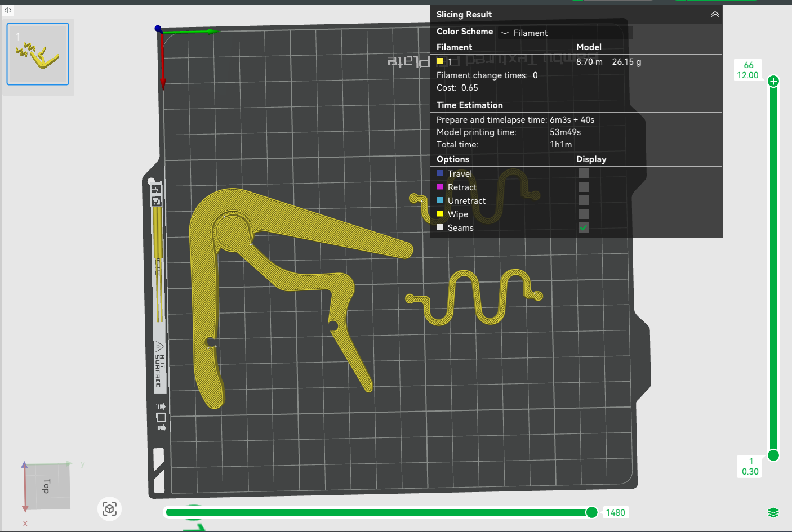Collapse the Slicing Result panel
Viewport: 792px width, 532px height.
click(715, 14)
